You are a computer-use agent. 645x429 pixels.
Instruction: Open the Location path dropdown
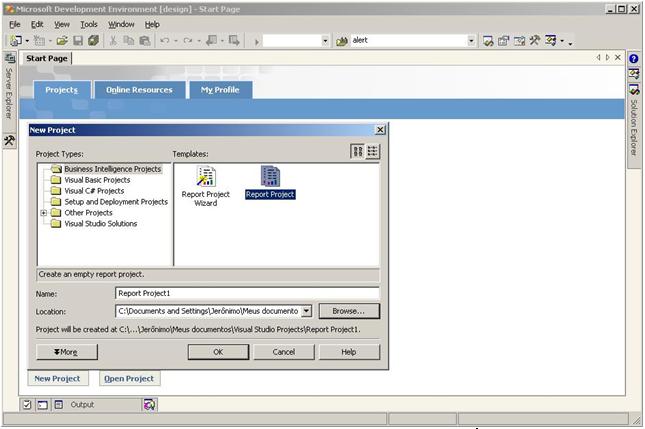point(307,311)
